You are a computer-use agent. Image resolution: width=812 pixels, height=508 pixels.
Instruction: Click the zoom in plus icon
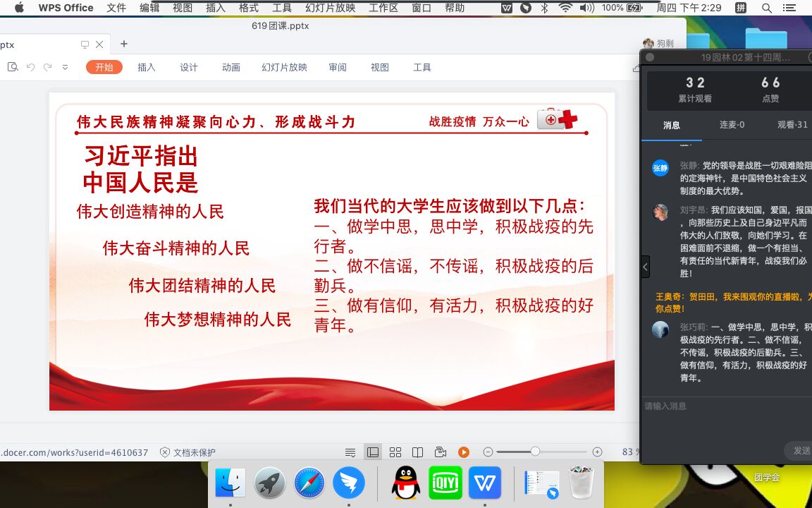click(598, 452)
